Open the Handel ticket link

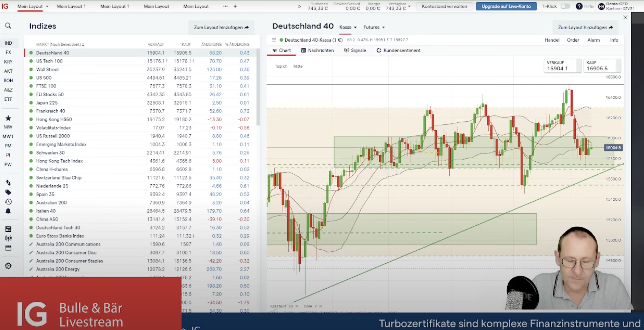pos(552,40)
